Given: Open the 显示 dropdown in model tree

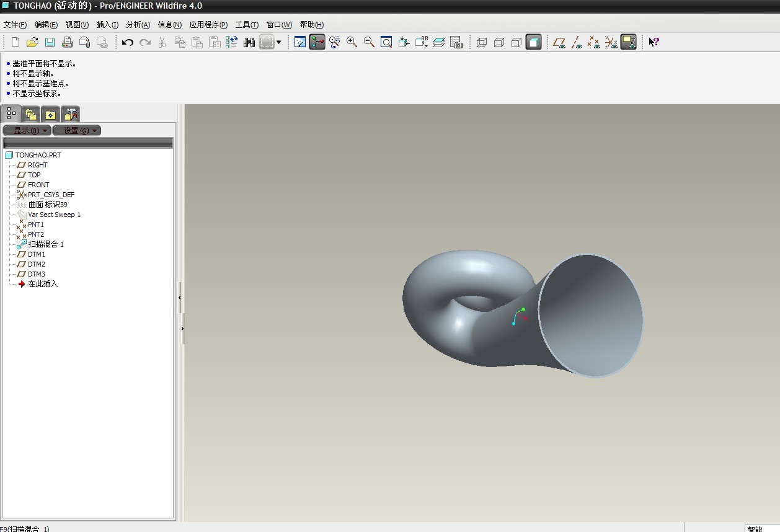Looking at the screenshot, I should point(27,130).
